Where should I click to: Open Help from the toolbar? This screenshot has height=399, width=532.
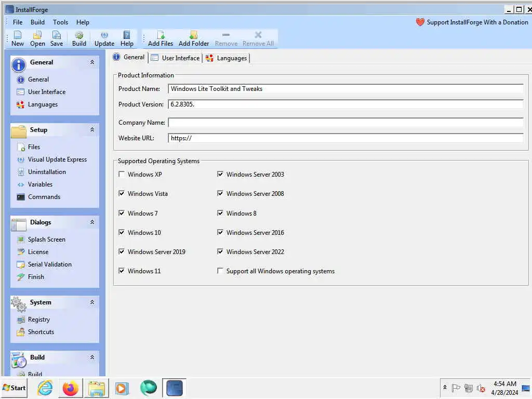pos(127,38)
